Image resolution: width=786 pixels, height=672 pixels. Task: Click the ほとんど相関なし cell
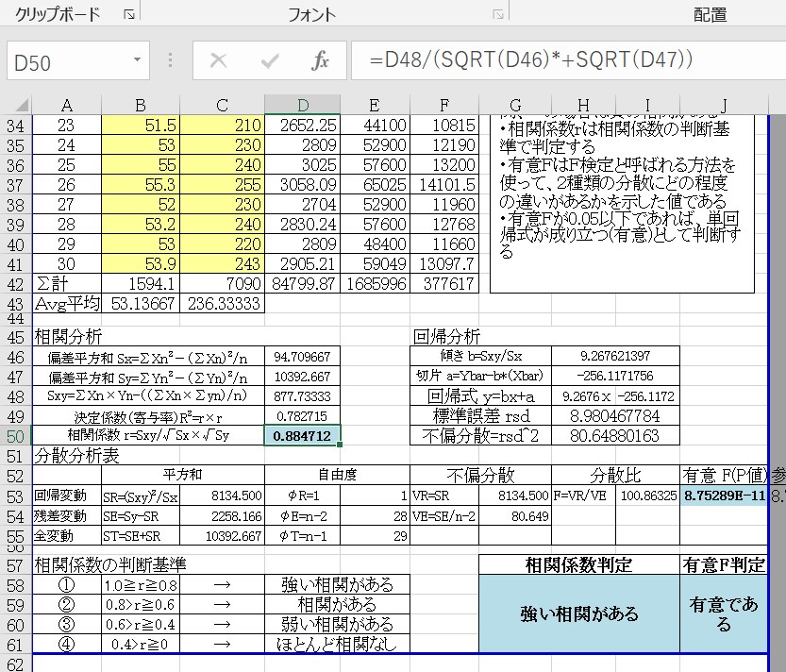pyautogui.click(x=337, y=644)
